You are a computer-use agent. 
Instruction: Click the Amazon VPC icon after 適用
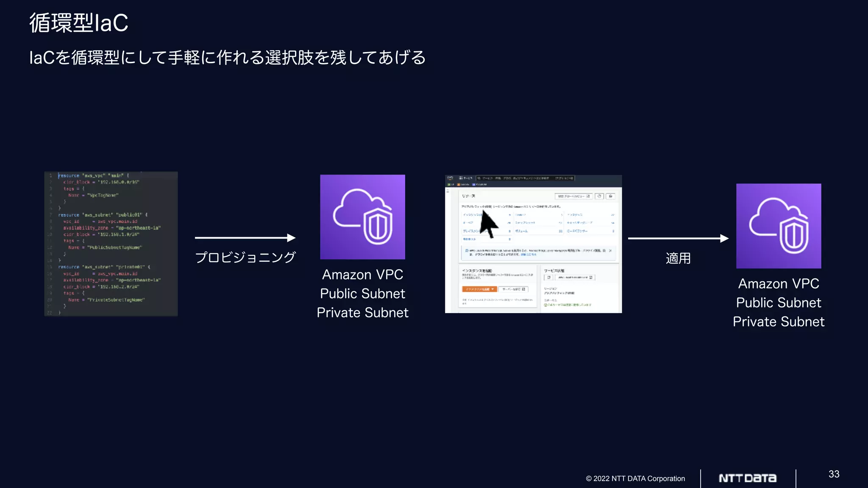coord(779,226)
